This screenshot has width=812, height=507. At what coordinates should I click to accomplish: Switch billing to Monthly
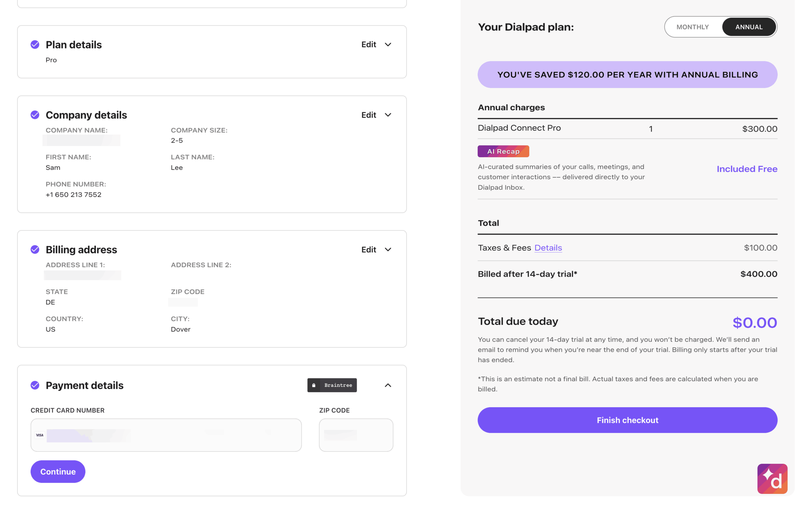point(692,27)
